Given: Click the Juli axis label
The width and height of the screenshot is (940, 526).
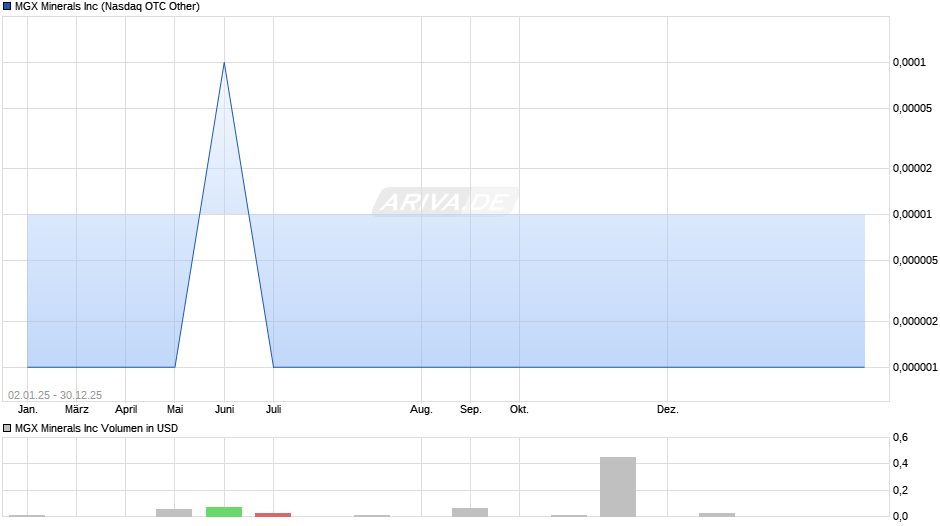Looking at the screenshot, I should (x=273, y=410).
